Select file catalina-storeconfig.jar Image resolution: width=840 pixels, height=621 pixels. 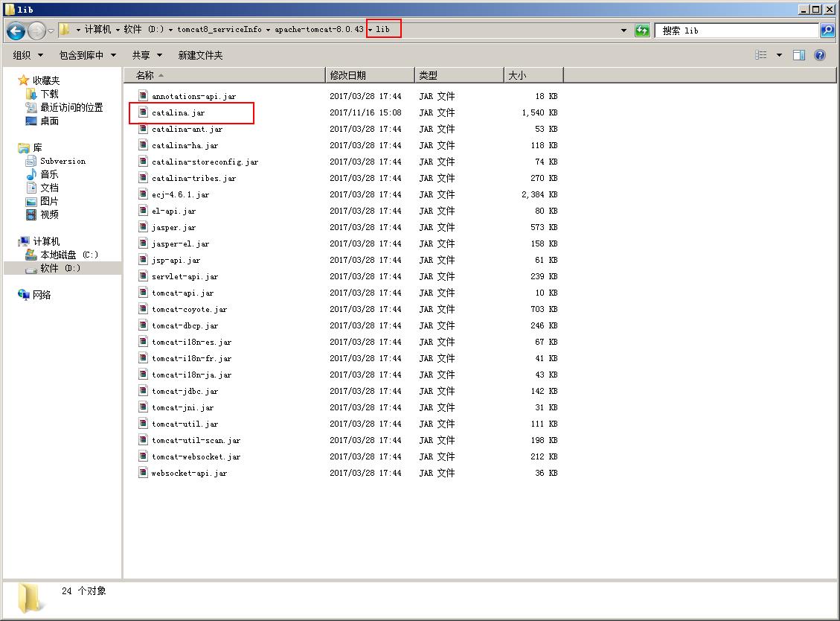coord(205,162)
